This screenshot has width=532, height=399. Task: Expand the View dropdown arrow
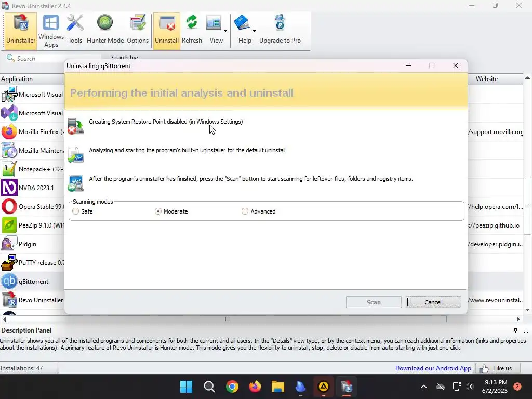(x=225, y=31)
